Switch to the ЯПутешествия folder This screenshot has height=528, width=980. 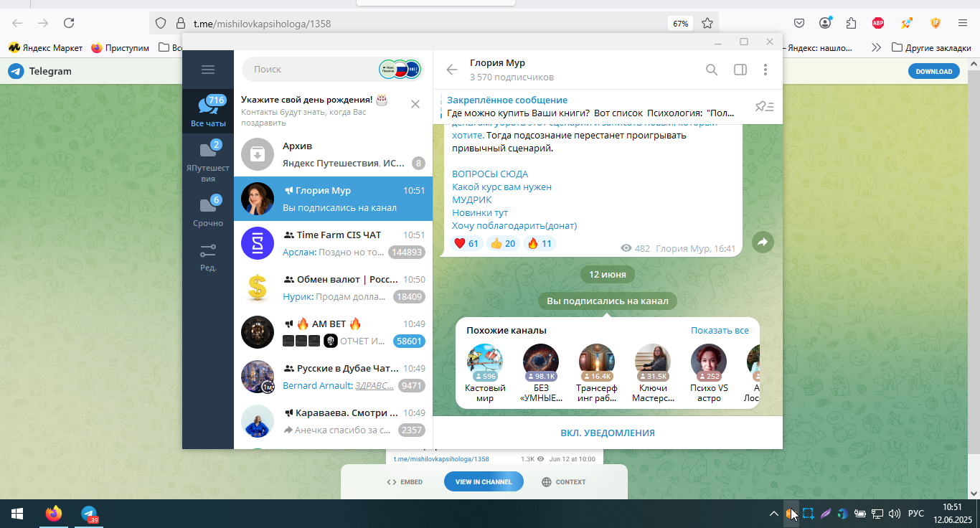click(208, 161)
